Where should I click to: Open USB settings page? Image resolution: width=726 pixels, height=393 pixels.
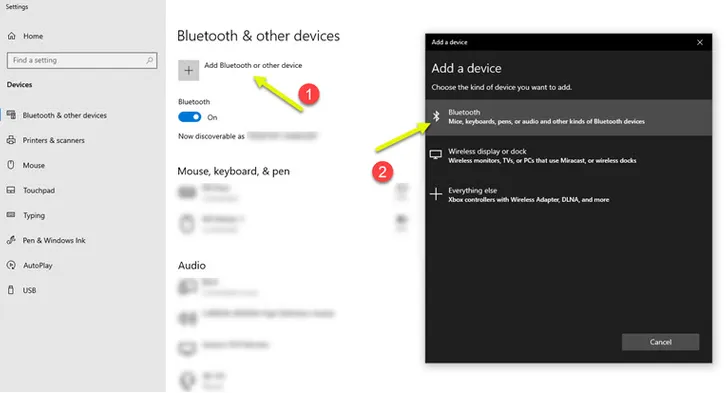pos(29,290)
